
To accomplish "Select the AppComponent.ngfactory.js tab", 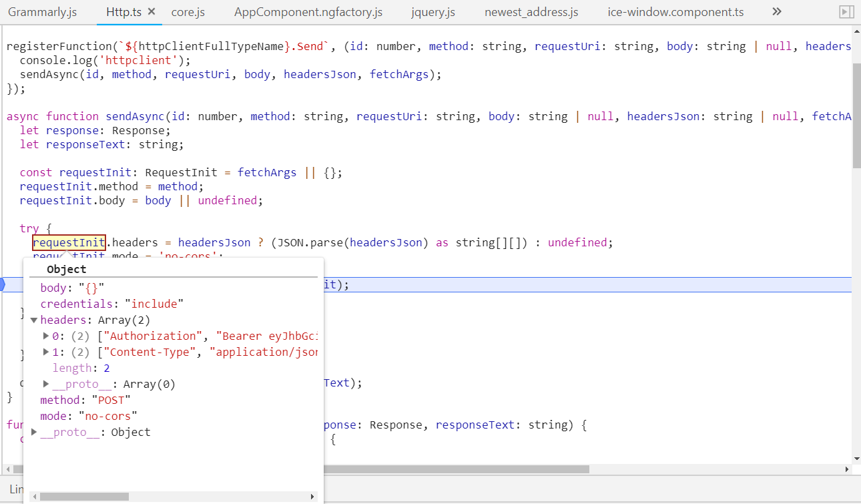I will [308, 11].
